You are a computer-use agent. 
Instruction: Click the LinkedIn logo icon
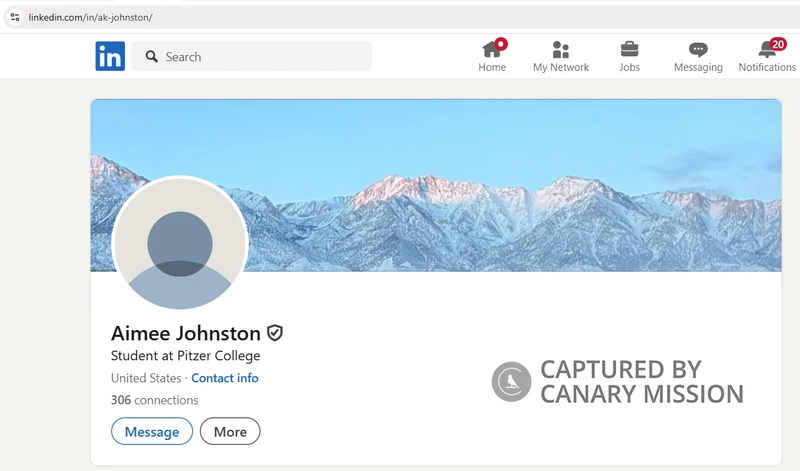[110, 56]
